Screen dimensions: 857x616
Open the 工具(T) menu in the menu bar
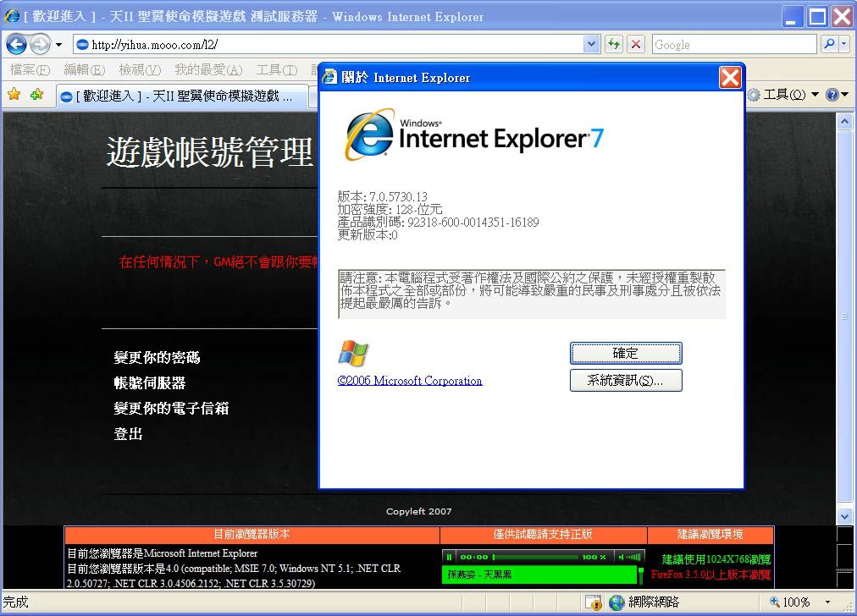[x=277, y=70]
